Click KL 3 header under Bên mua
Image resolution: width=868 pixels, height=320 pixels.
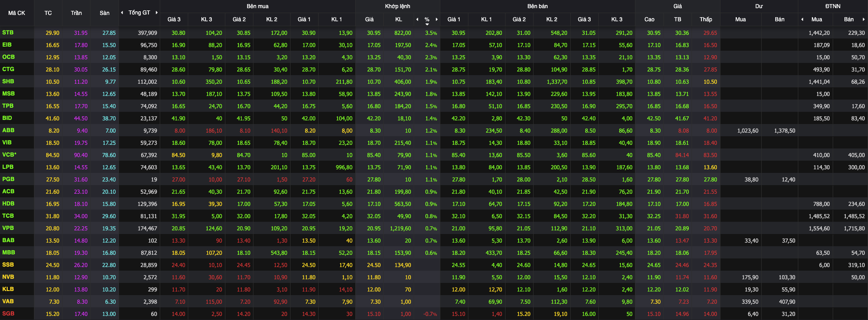click(x=206, y=19)
